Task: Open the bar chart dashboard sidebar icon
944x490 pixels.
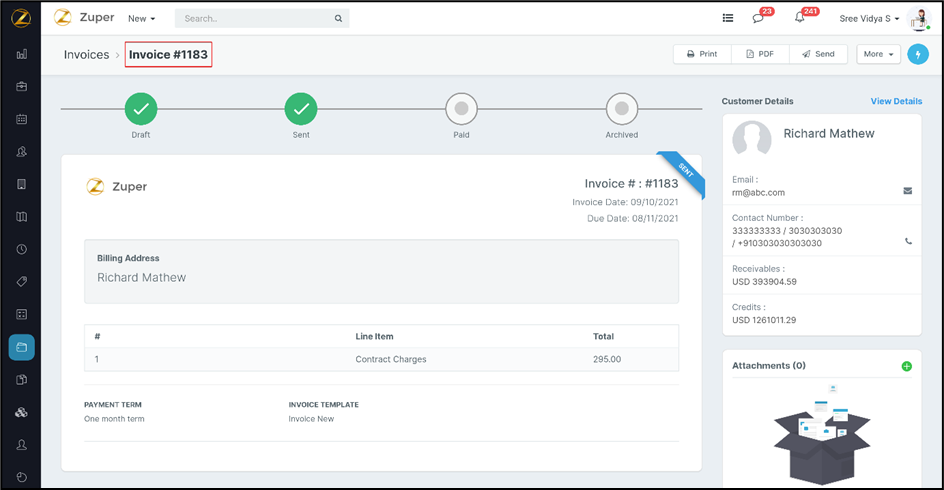Action: (22, 54)
